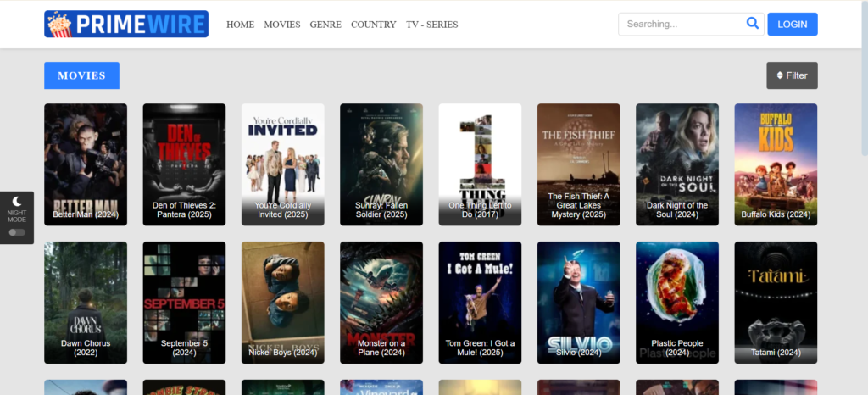Open the TV - SERIES menu item
868x395 pixels.
431,25
